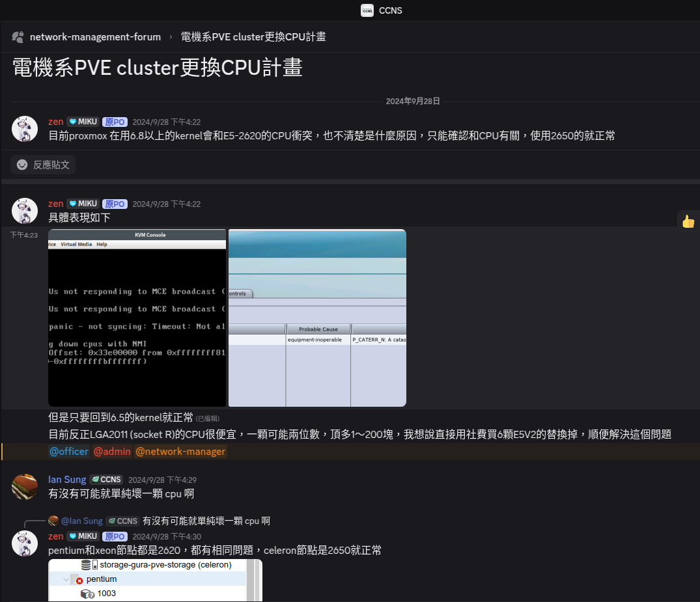Click the CCNS server icon in title bar

367,10
